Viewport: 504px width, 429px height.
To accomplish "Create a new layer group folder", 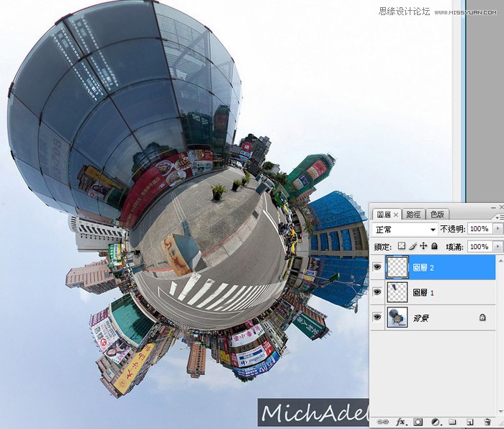I will click(x=453, y=422).
